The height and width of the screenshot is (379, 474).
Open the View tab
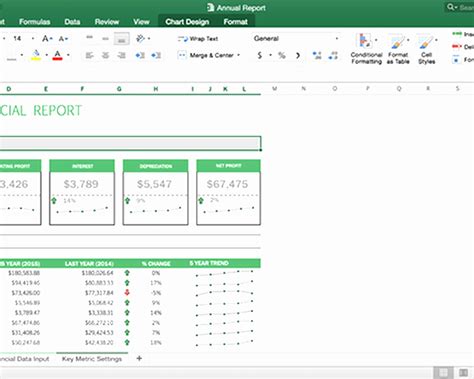(141, 22)
